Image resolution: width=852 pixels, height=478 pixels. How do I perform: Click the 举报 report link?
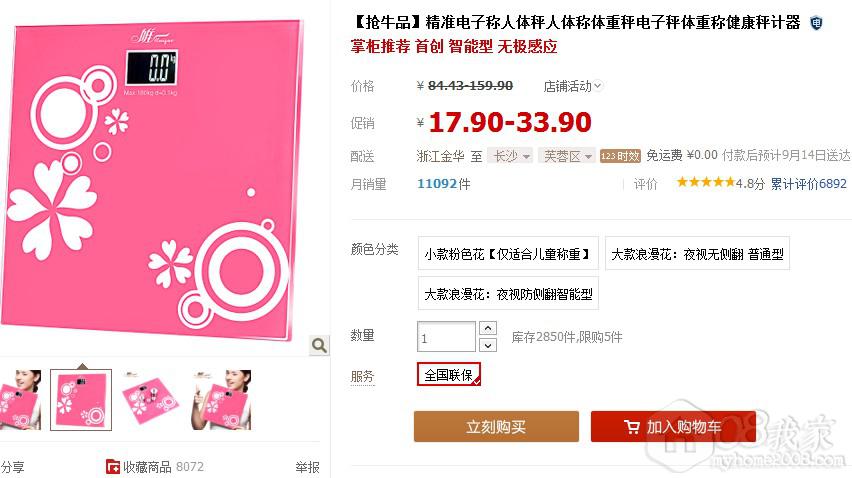[307, 467]
